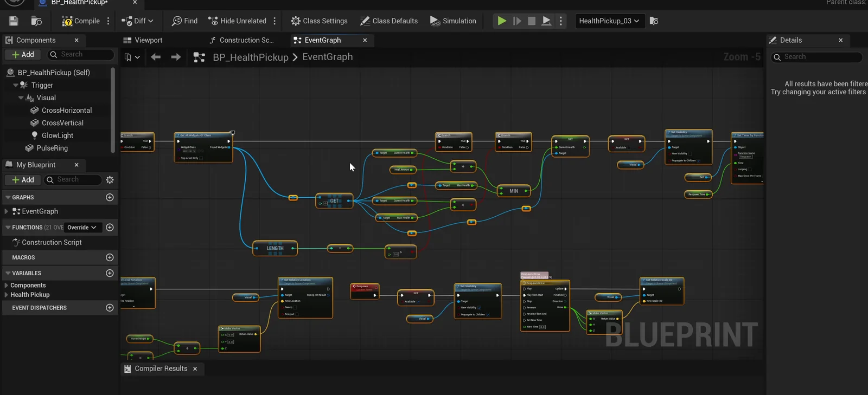Switch to the Construction Script tab
Screen dimensions: 868x395
tap(241, 40)
